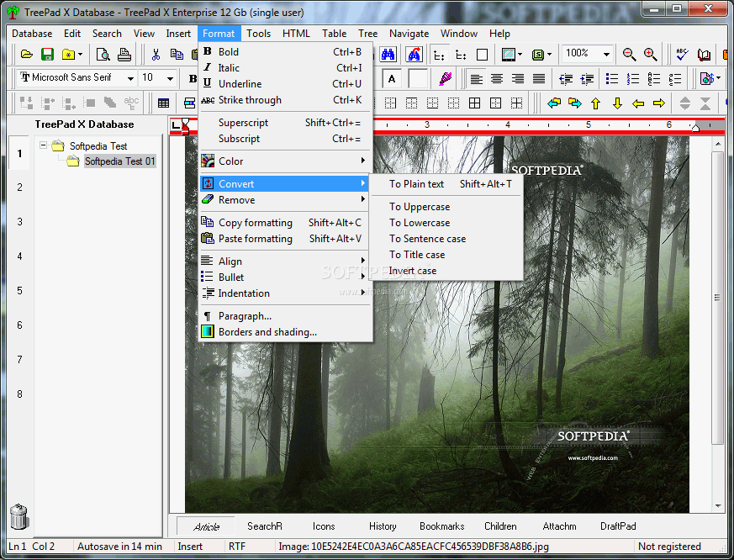Click the vertical scrollbar down arrow
The image size is (734, 560).
pos(718,506)
